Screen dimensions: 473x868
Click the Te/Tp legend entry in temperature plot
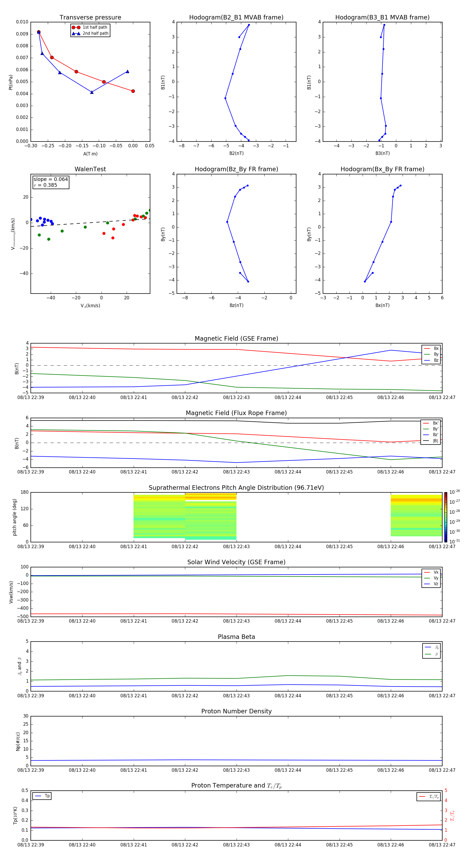(x=429, y=796)
